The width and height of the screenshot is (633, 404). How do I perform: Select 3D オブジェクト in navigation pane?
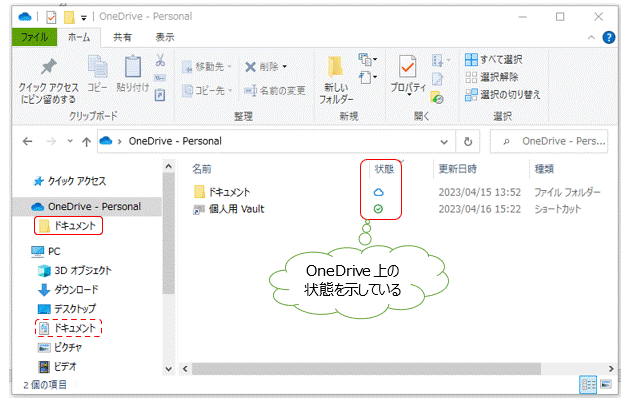click(75, 270)
